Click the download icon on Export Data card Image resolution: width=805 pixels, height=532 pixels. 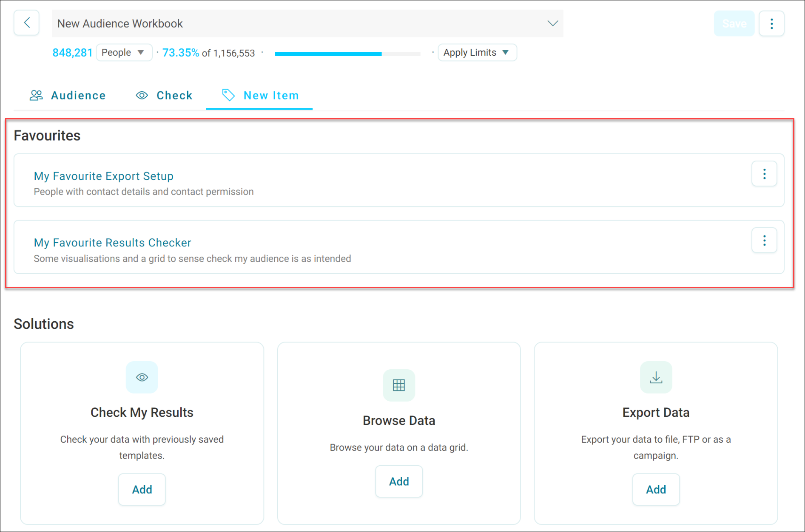(x=656, y=377)
